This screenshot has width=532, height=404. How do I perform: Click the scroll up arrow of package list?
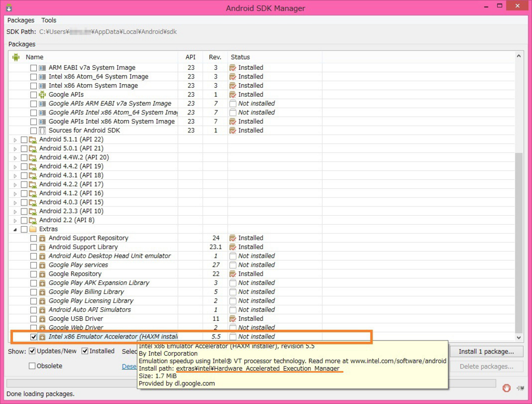(x=518, y=56)
